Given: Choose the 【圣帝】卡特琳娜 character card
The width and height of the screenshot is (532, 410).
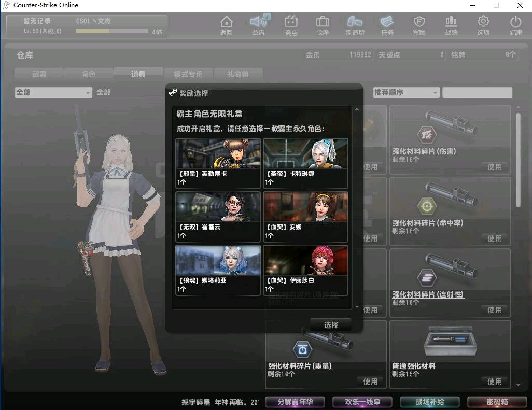Looking at the screenshot, I should coord(306,163).
